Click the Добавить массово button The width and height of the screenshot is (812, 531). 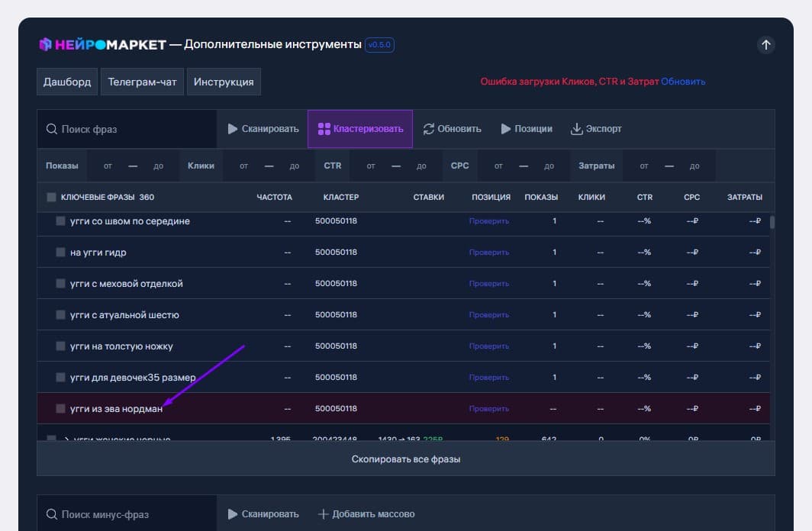[366, 514]
